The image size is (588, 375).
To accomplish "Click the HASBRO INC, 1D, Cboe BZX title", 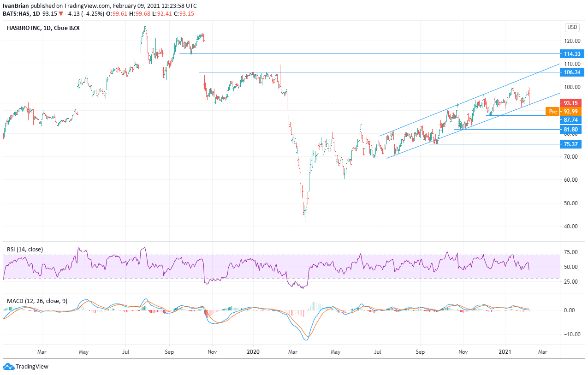I will (x=43, y=28).
